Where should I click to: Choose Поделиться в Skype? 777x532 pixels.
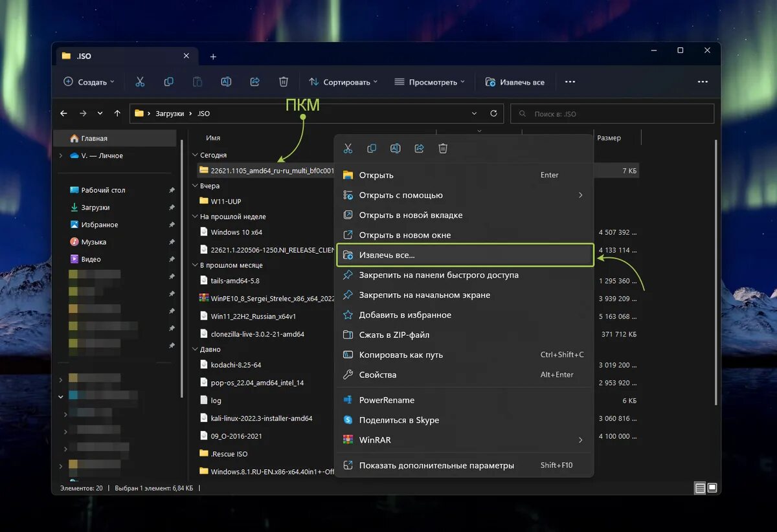coord(464,420)
